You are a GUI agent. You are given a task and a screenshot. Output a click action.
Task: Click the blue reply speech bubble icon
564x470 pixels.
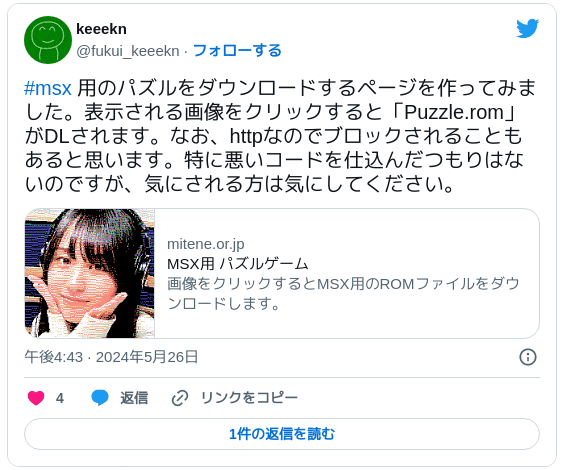tap(100, 398)
